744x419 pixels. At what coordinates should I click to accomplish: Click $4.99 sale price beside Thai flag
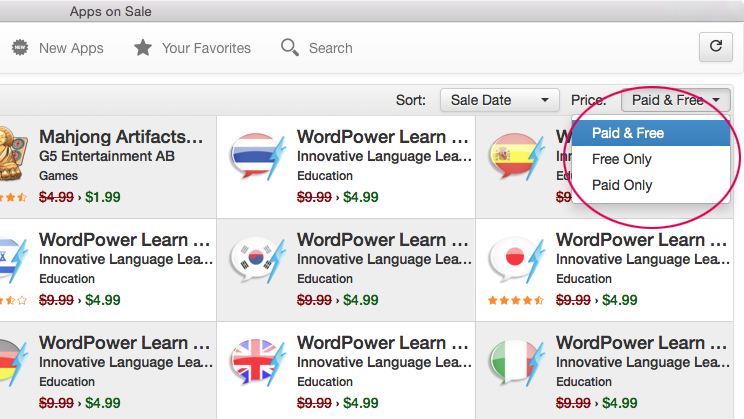(x=361, y=197)
